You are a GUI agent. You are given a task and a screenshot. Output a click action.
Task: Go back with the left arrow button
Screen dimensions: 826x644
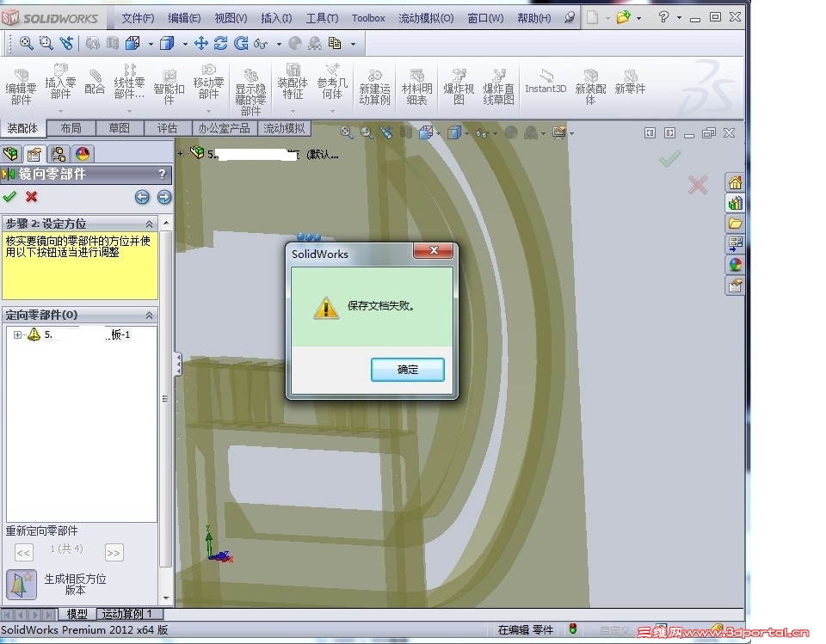[x=142, y=197]
